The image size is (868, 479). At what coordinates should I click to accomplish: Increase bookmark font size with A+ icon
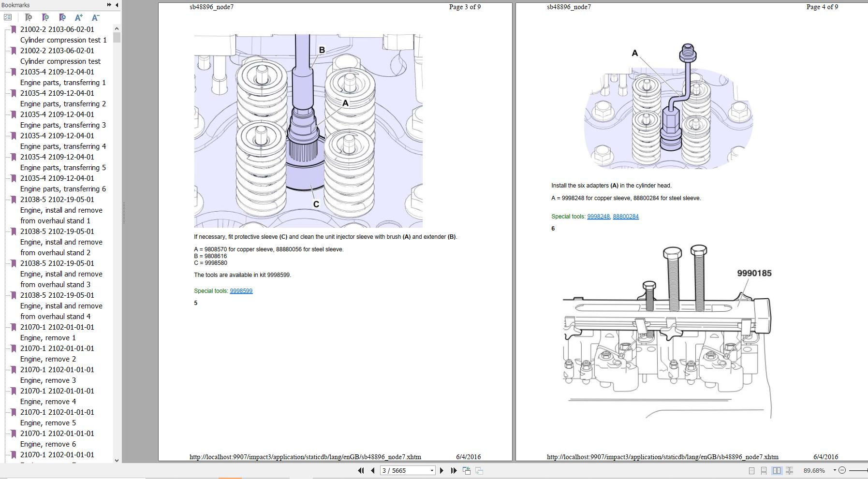[x=79, y=17]
